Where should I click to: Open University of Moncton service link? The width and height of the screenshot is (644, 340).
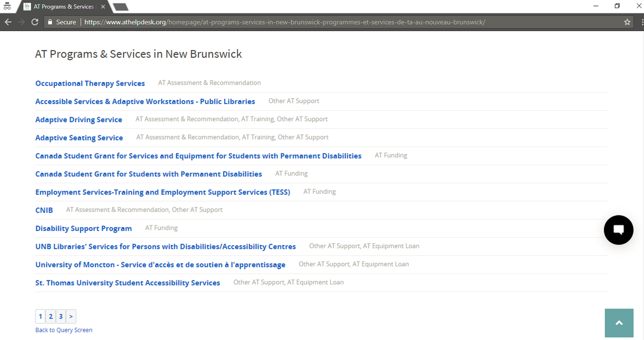point(160,265)
